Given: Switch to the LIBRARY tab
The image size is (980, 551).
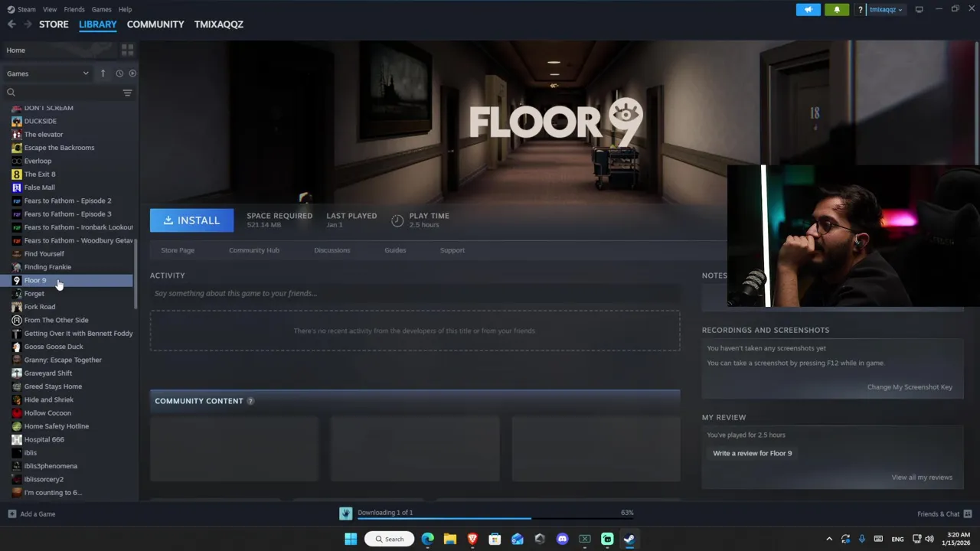Looking at the screenshot, I should [x=98, y=24].
